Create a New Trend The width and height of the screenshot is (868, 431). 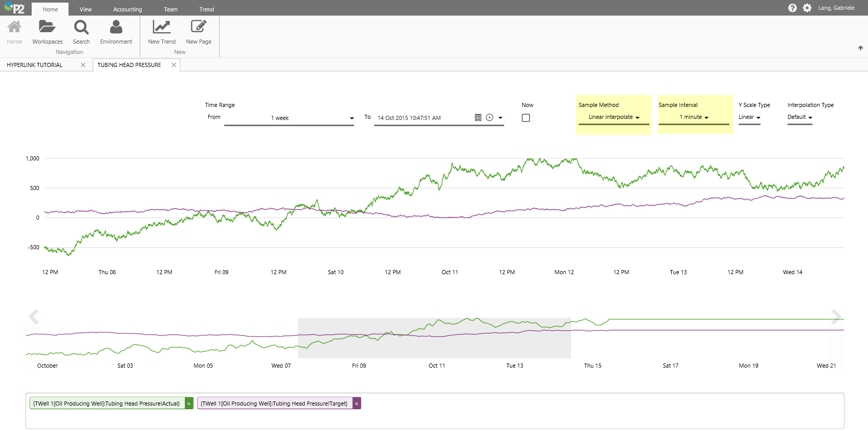pyautogui.click(x=161, y=27)
